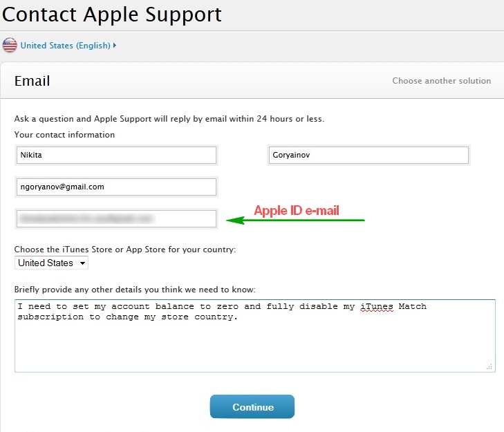Image resolution: width=504 pixels, height=432 pixels.
Task: Click the Your contact information label
Action: (x=64, y=135)
